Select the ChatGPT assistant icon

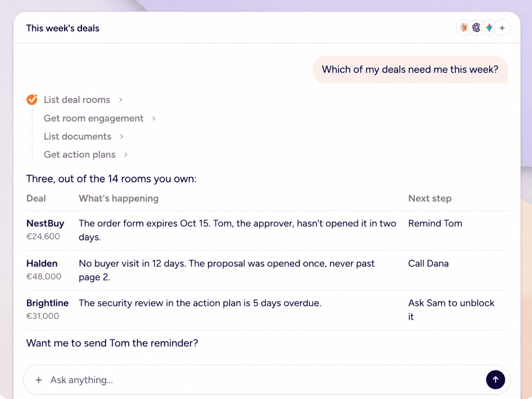pos(477,28)
